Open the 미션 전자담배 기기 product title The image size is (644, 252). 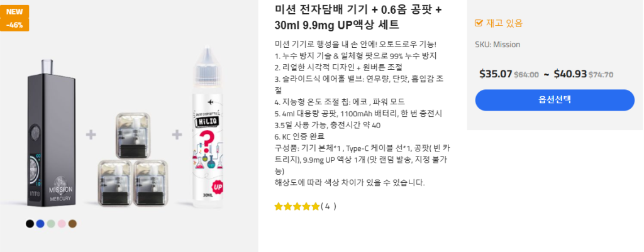[358, 17]
